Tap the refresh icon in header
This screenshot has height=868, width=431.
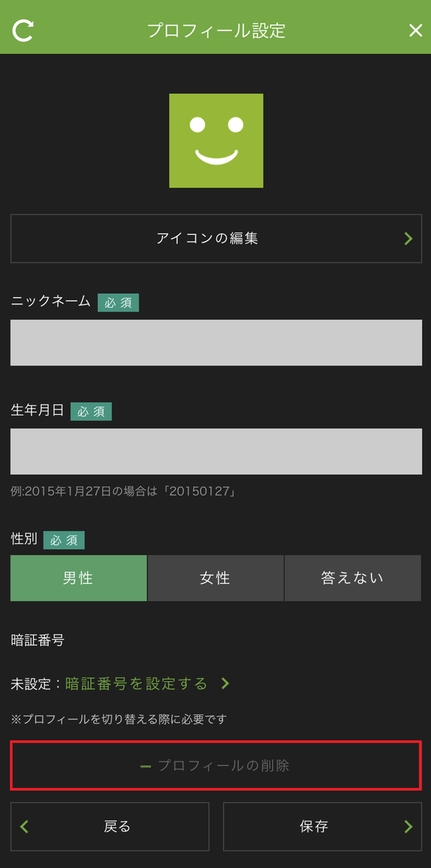point(23,30)
